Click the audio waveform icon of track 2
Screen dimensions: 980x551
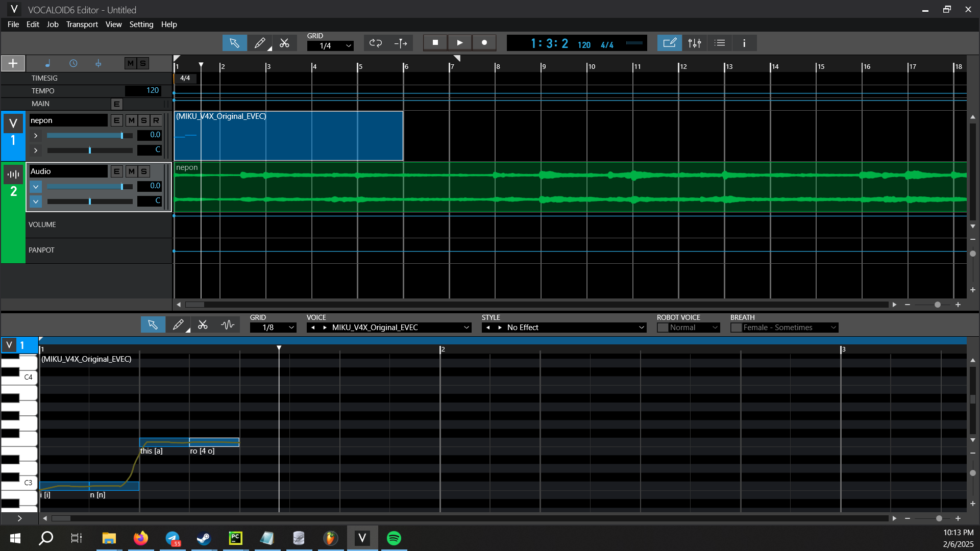point(13,174)
